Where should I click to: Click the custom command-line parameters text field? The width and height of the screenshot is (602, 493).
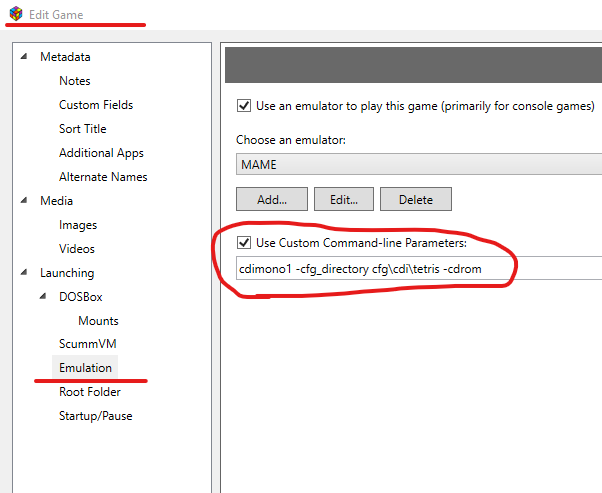(419, 268)
